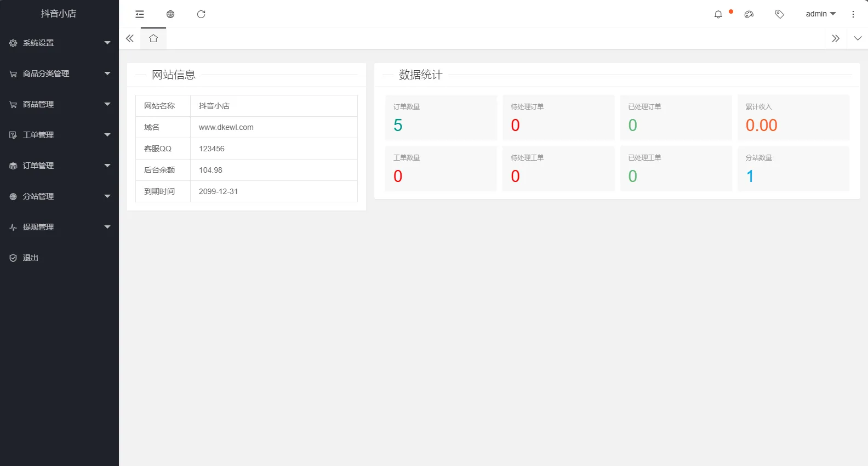Open the tab actions dropdown chevron
This screenshot has height=466, width=868.
(858, 38)
